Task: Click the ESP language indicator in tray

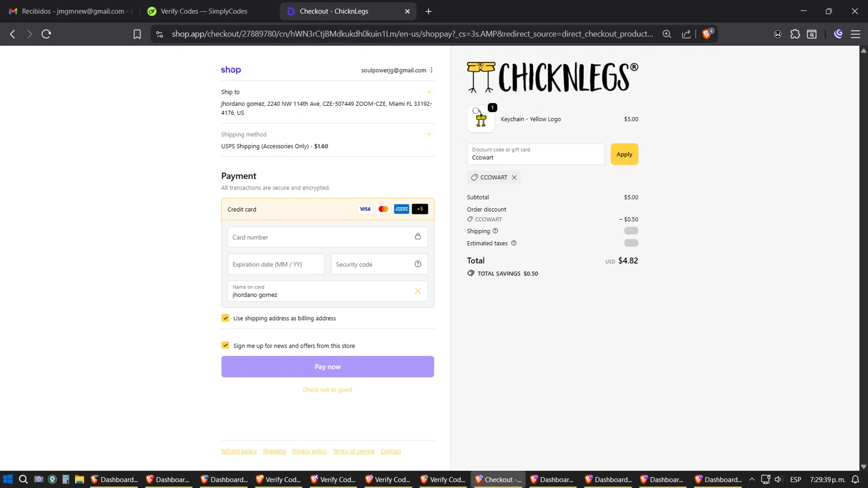Action: pos(796,479)
